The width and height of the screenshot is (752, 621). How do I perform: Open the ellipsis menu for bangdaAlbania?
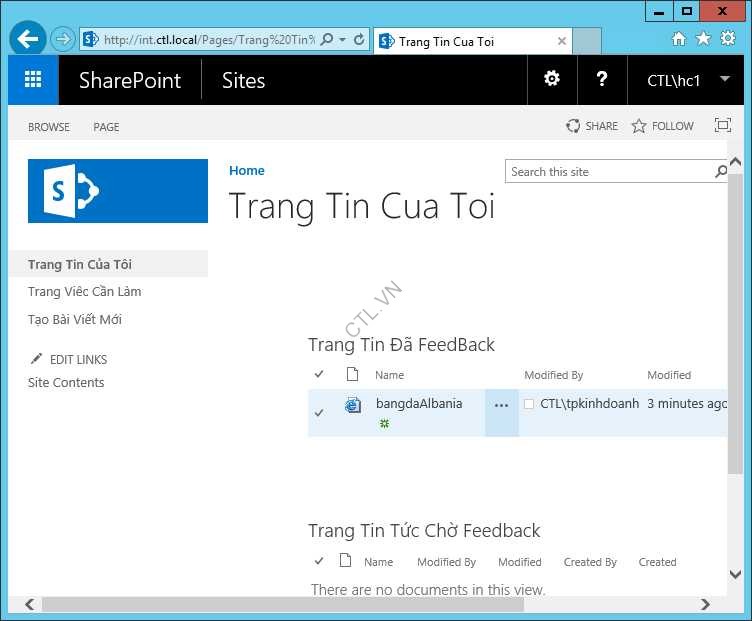tap(501, 405)
